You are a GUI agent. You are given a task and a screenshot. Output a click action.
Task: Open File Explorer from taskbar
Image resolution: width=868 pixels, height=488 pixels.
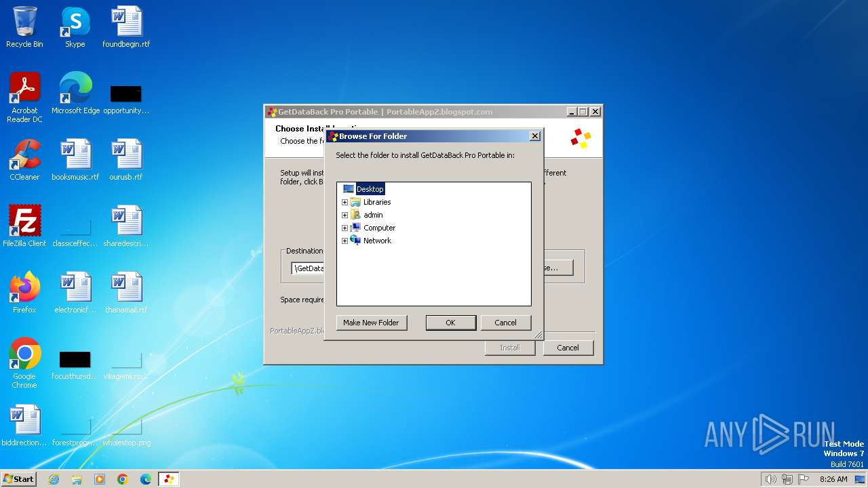(x=77, y=479)
